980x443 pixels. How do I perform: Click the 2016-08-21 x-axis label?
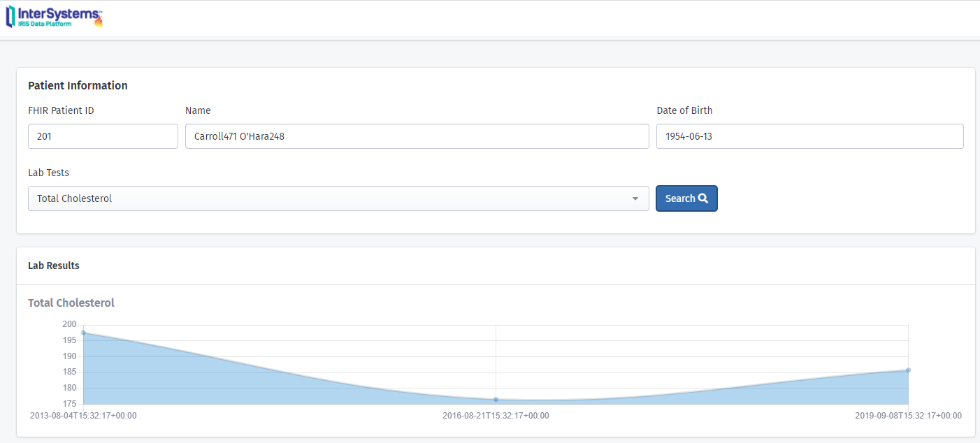point(496,416)
